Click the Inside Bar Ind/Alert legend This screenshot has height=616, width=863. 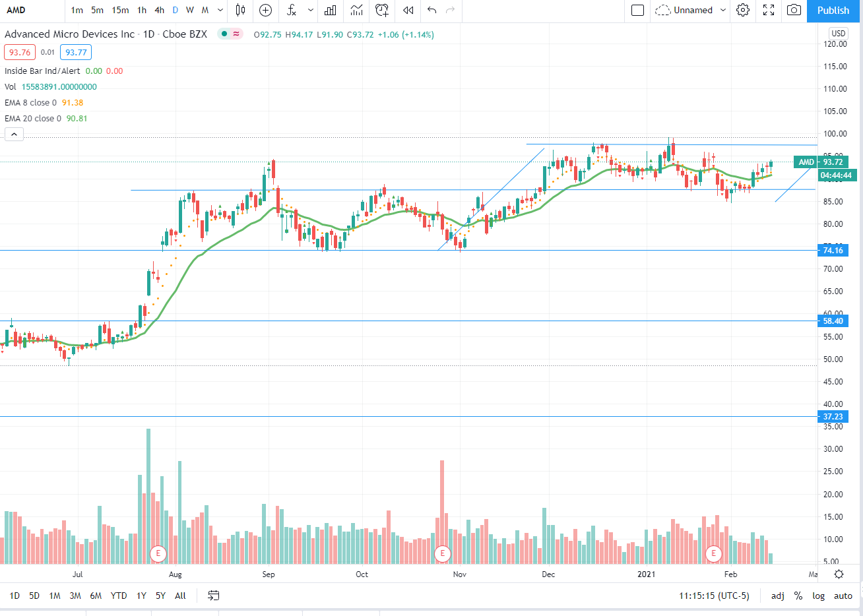coord(42,71)
